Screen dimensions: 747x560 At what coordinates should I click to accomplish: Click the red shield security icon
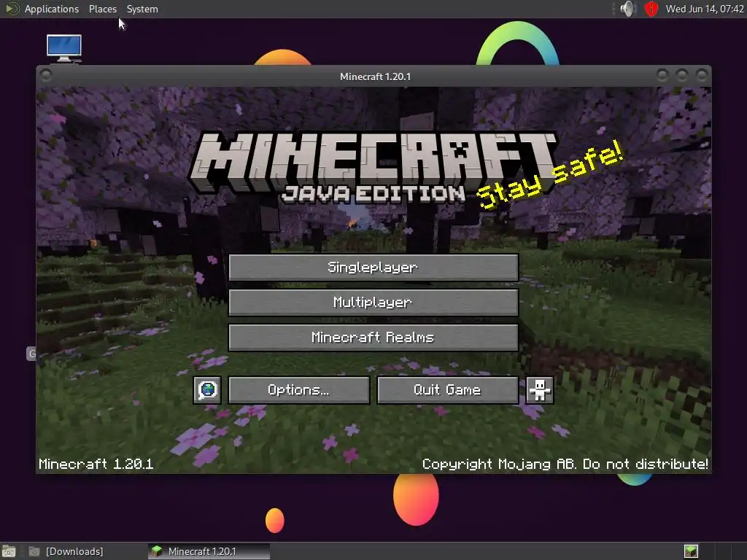coord(651,9)
